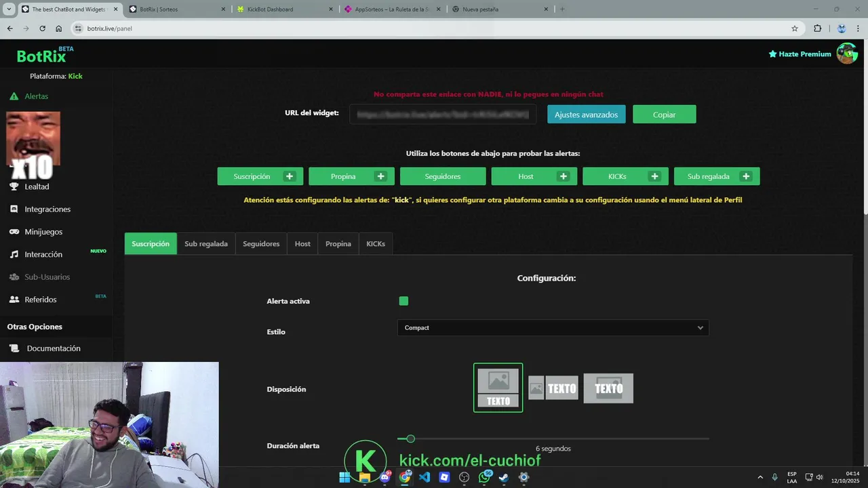Test the Suscripción alert button

tap(252, 176)
